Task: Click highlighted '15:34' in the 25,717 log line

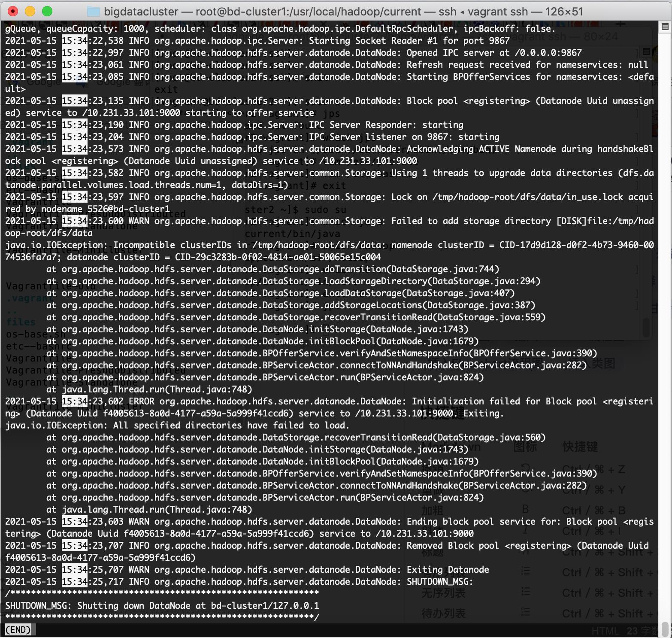Action: tap(75, 582)
